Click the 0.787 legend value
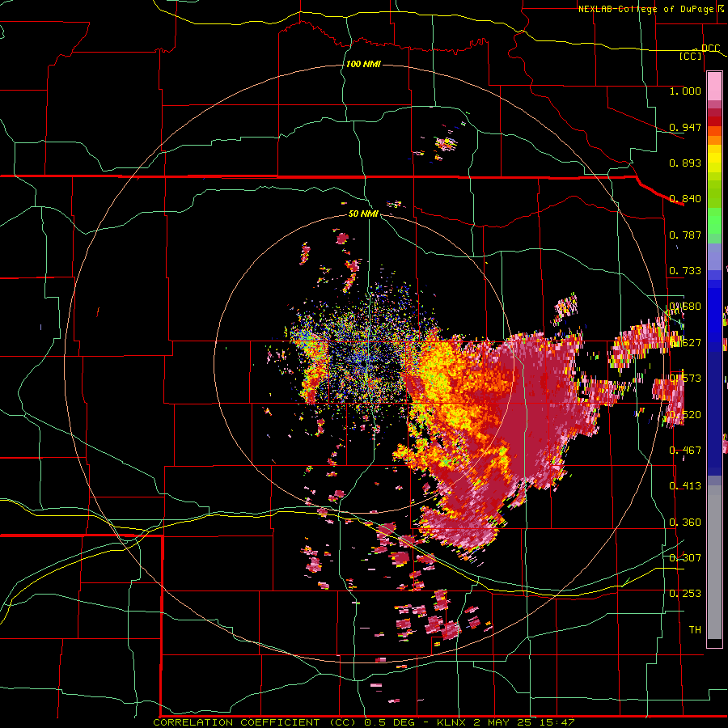The width and height of the screenshot is (728, 728). 685,235
